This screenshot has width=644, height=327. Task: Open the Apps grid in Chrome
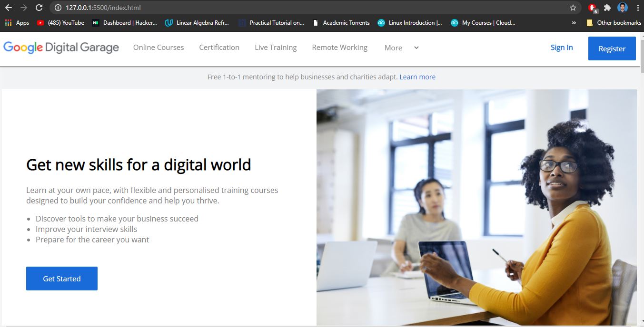click(8, 22)
